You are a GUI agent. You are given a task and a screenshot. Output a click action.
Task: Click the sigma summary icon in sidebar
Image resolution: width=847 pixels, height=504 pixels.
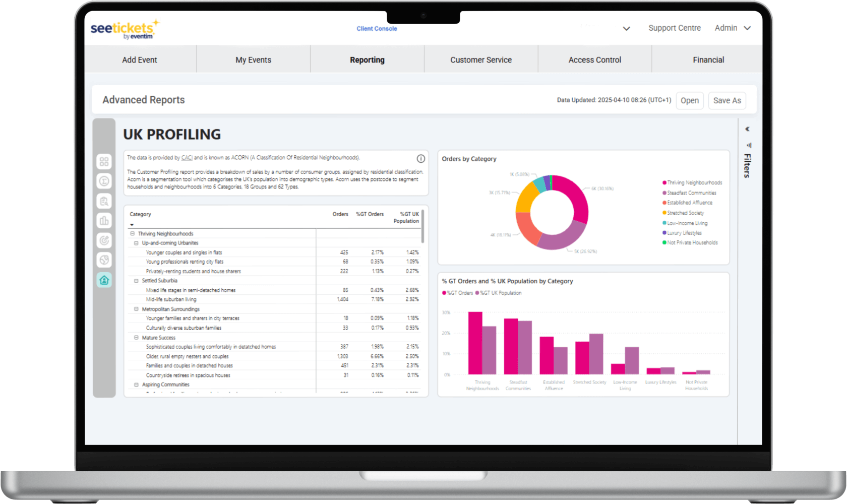pos(104,181)
